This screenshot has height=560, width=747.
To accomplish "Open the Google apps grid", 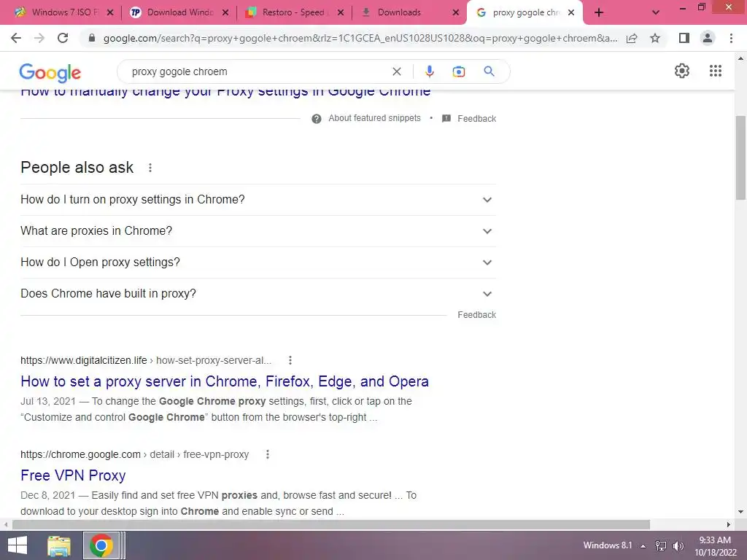I will tap(716, 71).
